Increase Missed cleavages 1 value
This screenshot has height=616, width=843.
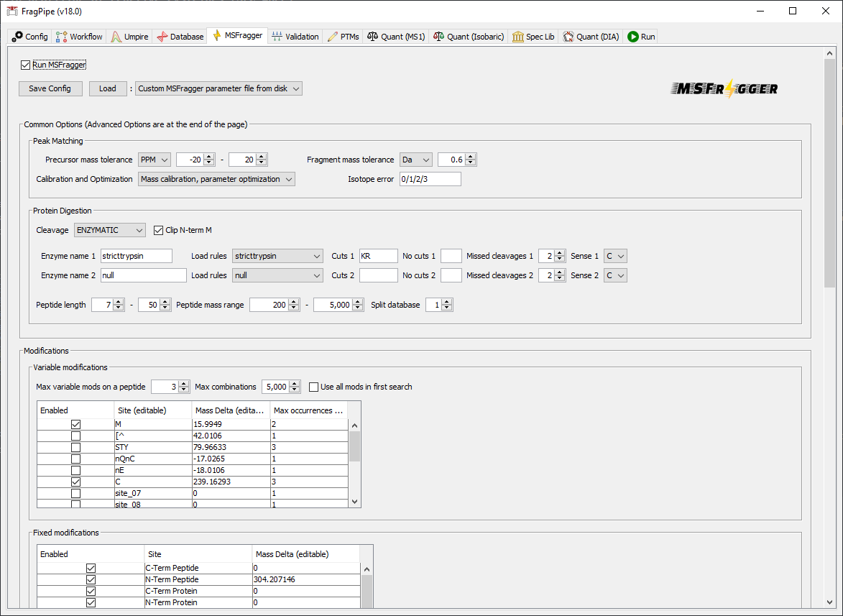coord(560,252)
